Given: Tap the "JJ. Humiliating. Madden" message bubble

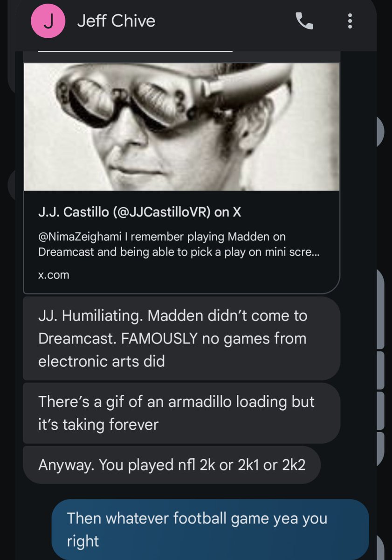Looking at the screenshot, I should click(x=181, y=338).
